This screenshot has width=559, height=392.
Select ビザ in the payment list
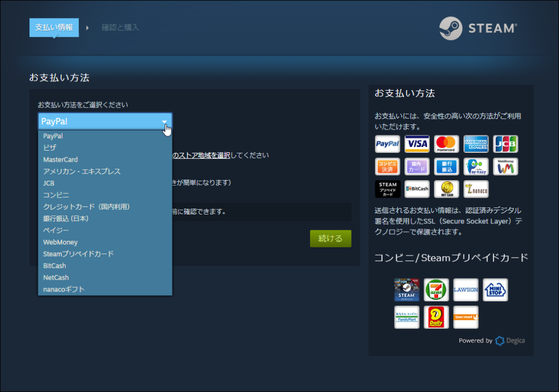105,147
